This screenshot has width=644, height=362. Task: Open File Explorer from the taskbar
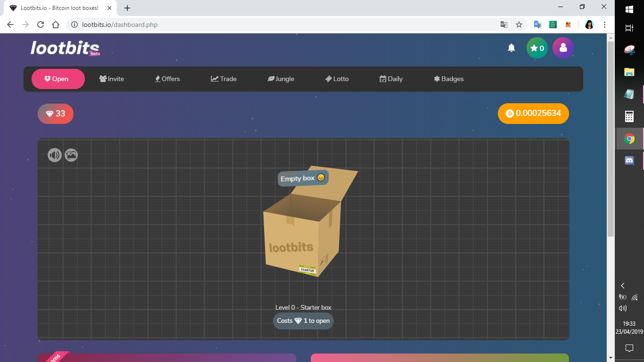(629, 72)
